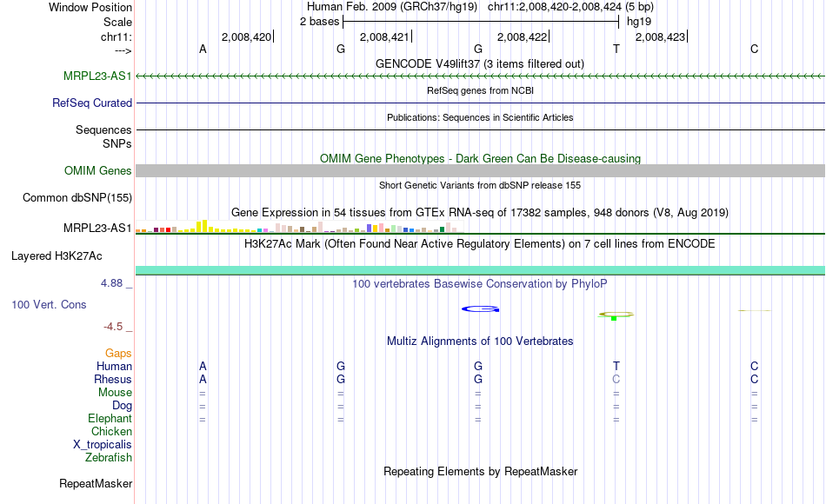Select the Sequences track label
Image resolution: width=826 pixels, height=504 pixels.
(x=103, y=129)
